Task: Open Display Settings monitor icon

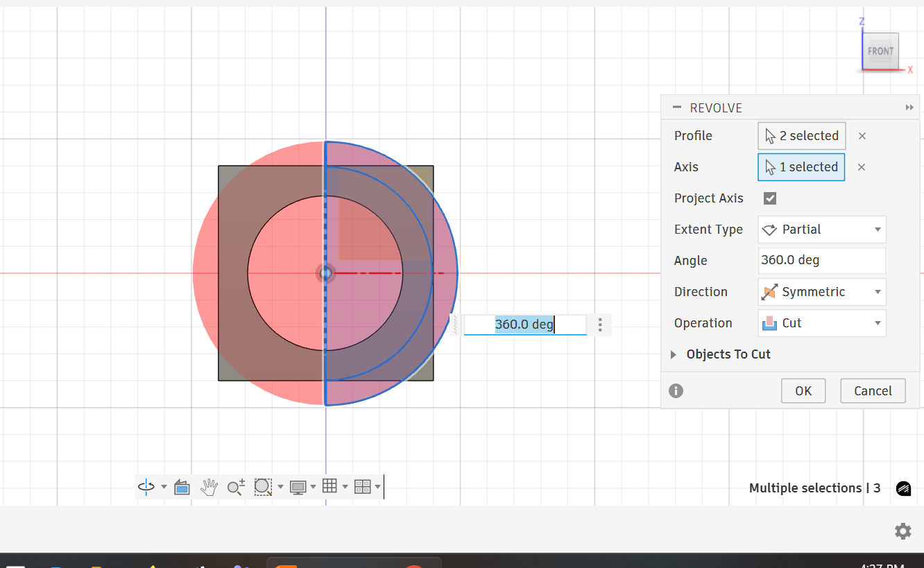Action: (298, 487)
